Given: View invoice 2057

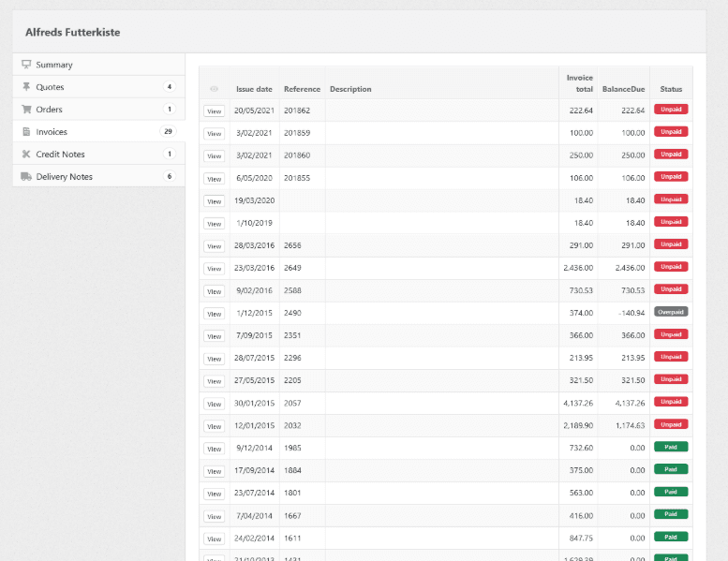Looking at the screenshot, I should coord(214,404).
